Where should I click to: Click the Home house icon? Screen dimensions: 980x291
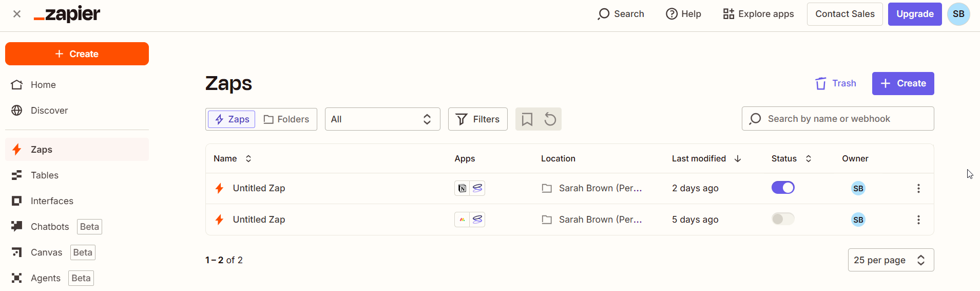tap(17, 85)
